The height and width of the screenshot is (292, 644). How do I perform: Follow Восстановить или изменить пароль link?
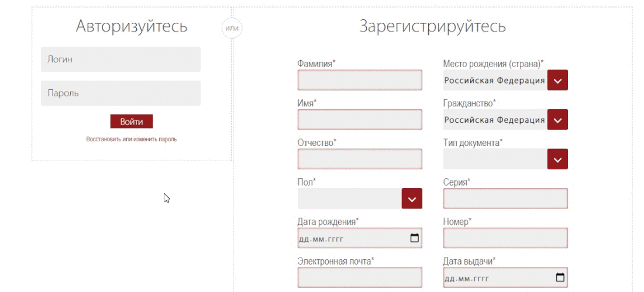(x=132, y=140)
